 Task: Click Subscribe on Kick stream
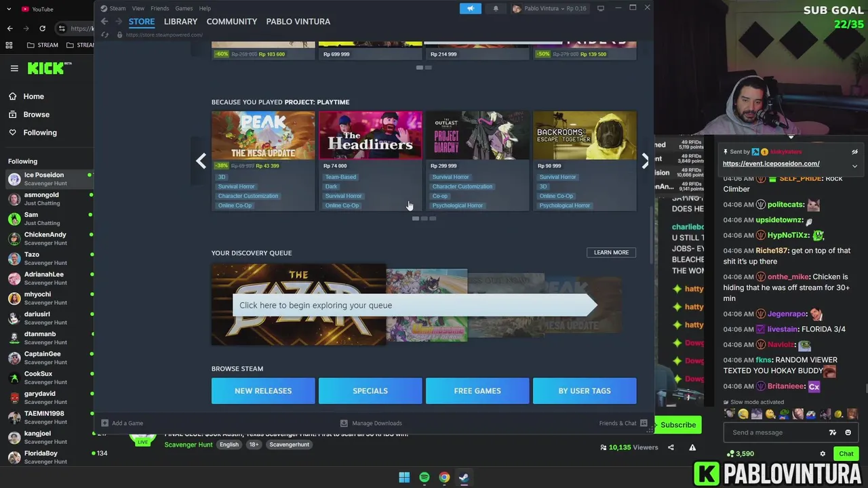pos(678,425)
